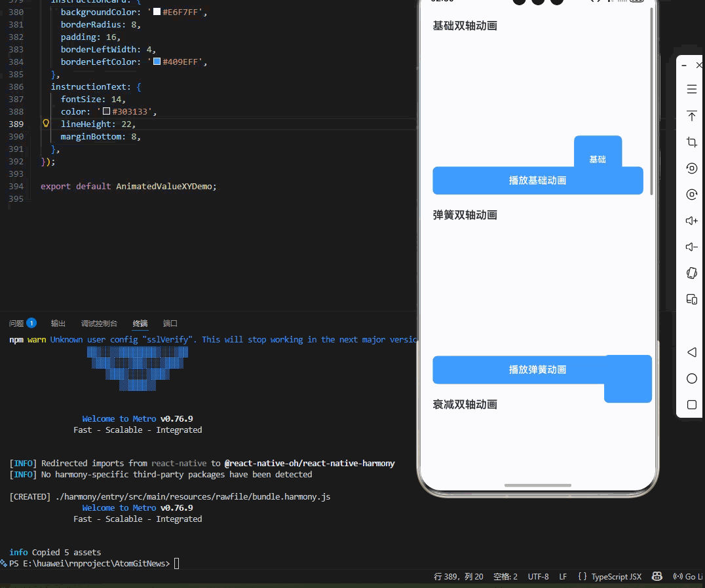Click the 弹簧双轴动画 heading
Viewport: 705px width, 588px height.
coord(465,215)
